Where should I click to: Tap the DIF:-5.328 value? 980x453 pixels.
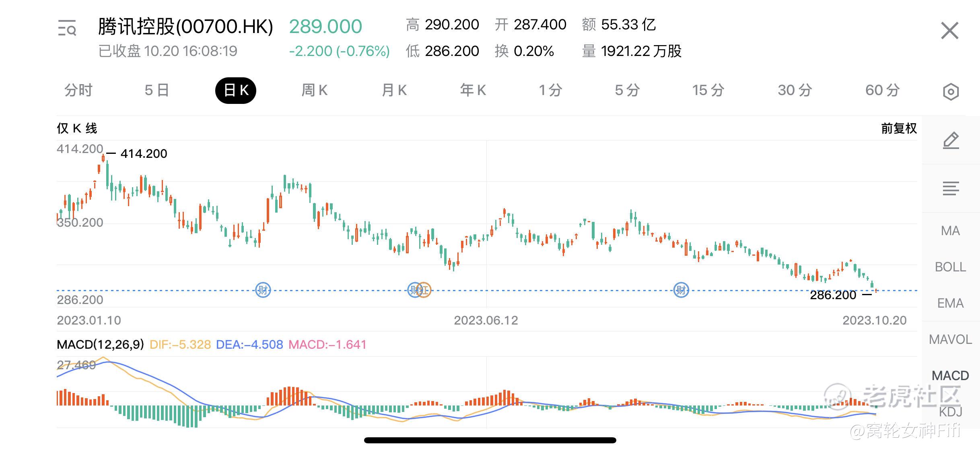tap(180, 345)
